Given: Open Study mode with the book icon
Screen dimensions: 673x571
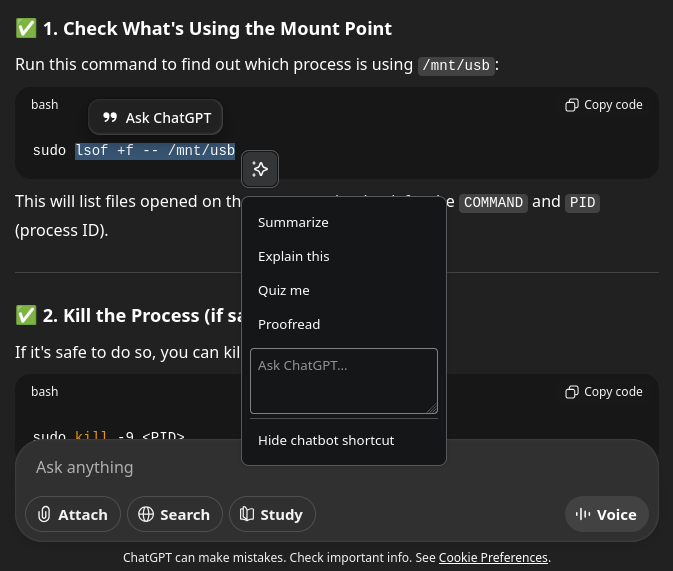Looking at the screenshot, I should pos(272,514).
